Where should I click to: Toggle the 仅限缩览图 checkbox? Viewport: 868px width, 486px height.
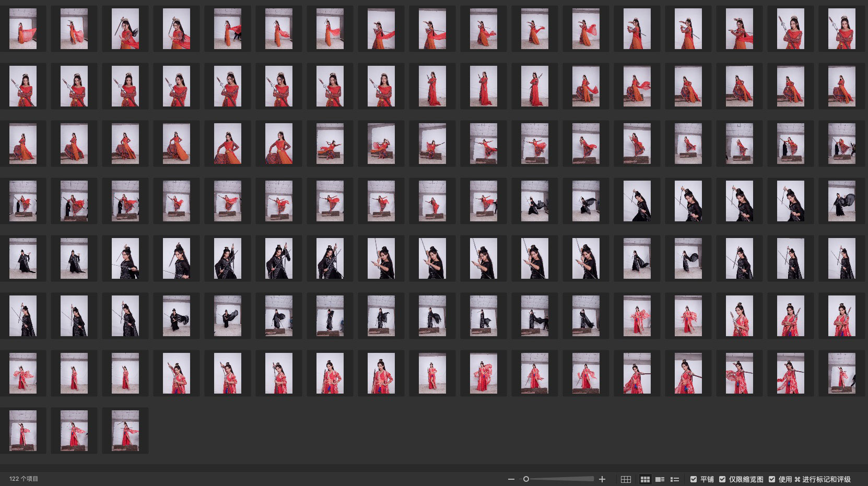point(722,479)
